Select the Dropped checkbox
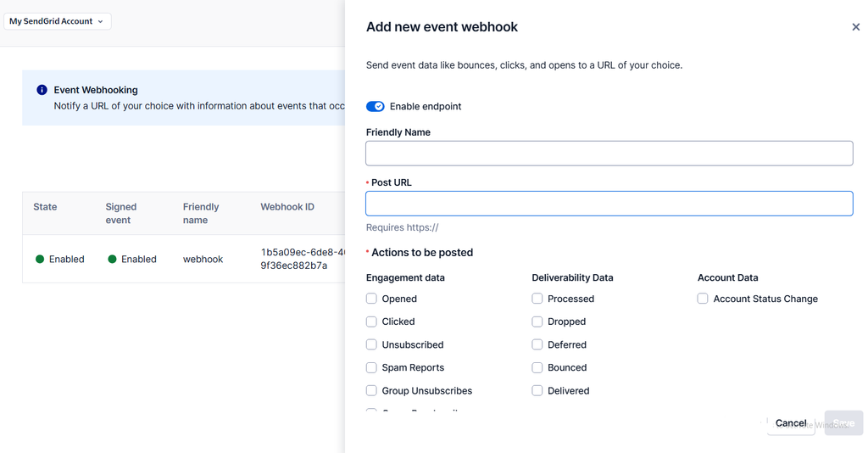This screenshot has height=453, width=868. [x=537, y=322]
